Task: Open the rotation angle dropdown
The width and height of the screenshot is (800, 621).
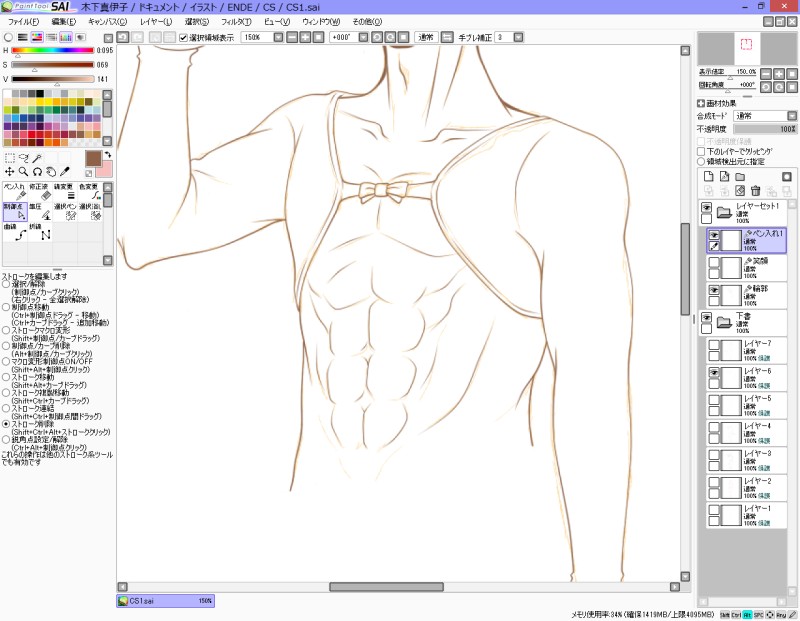Action: tap(363, 37)
